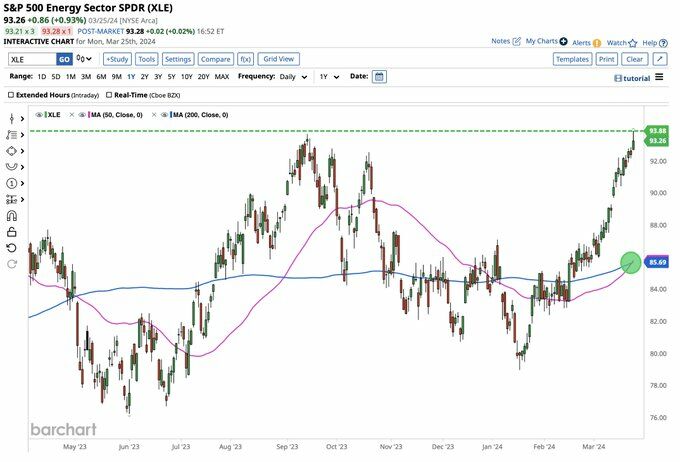Open the f(x) expressions tool

[245, 59]
